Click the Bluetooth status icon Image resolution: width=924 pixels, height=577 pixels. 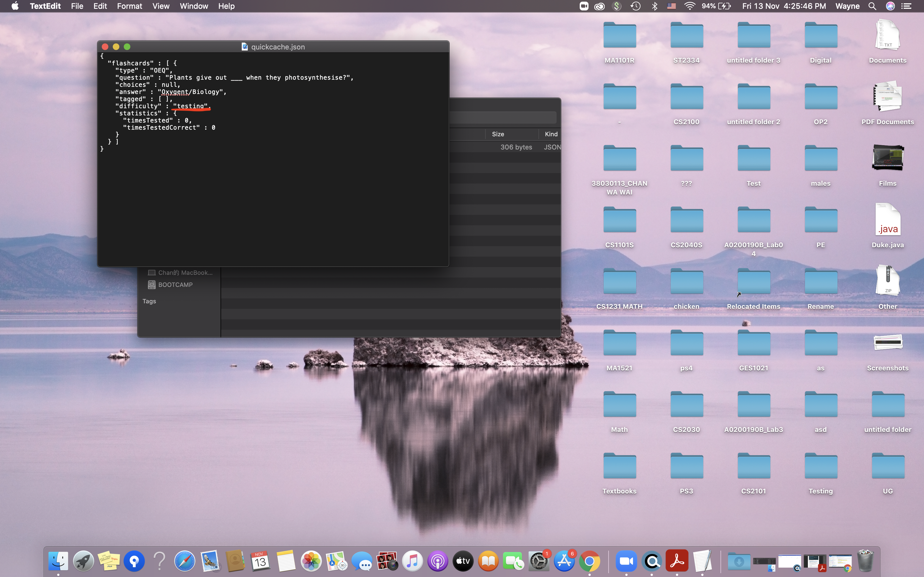[x=654, y=6]
